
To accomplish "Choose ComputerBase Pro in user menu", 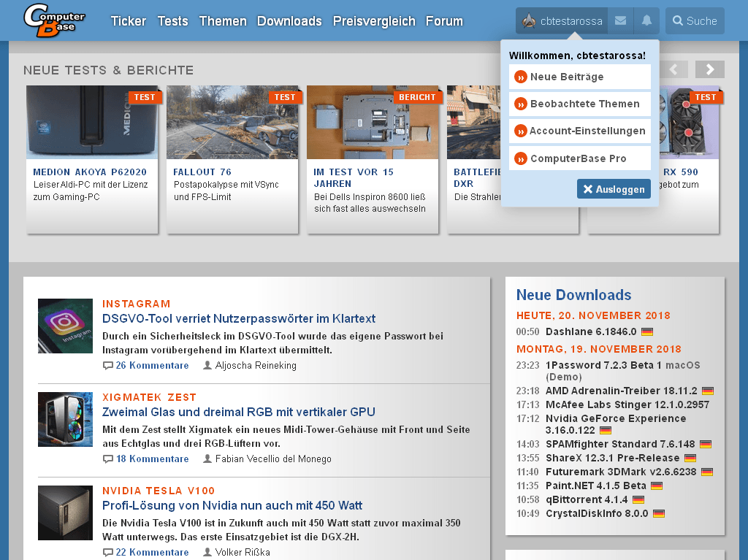I will tap(579, 159).
